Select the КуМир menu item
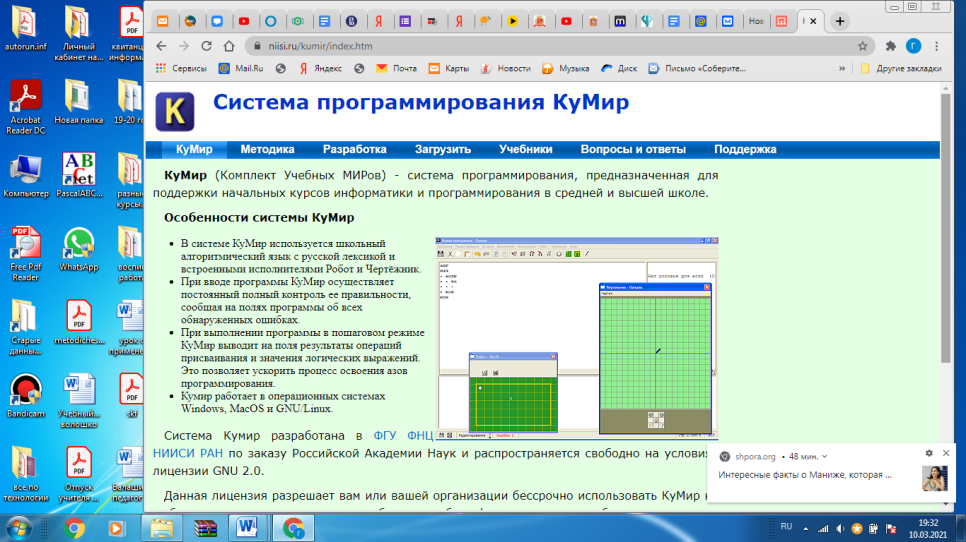Viewport: 966px width, 542px height. pyautogui.click(x=194, y=149)
